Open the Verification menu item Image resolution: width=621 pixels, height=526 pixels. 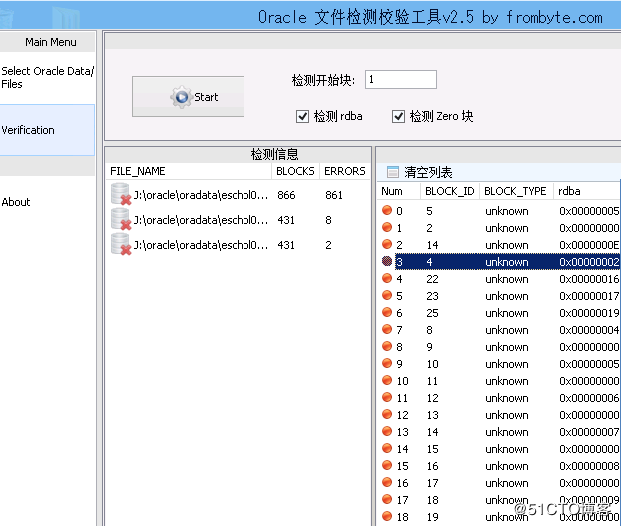[47, 130]
